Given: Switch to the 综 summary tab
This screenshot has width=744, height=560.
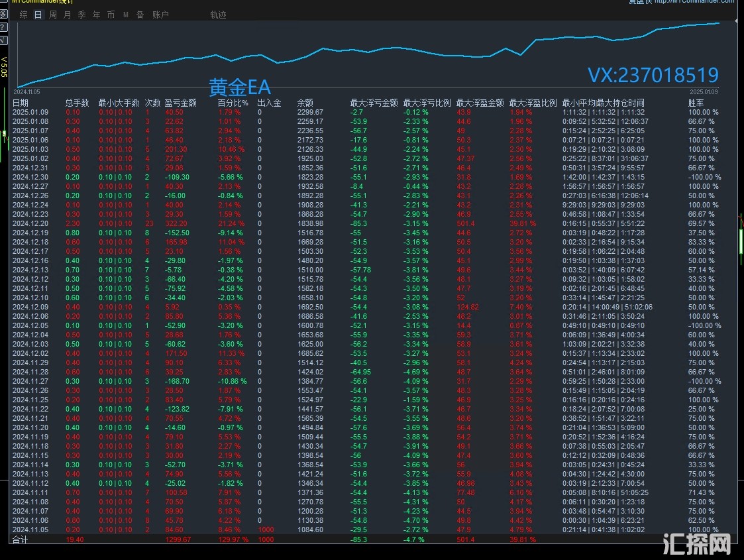Looking at the screenshot, I should pyautogui.click(x=24, y=15).
